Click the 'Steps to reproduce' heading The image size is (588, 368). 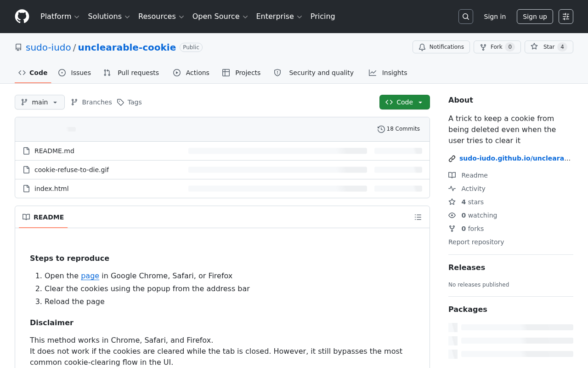pyautogui.click(x=70, y=259)
